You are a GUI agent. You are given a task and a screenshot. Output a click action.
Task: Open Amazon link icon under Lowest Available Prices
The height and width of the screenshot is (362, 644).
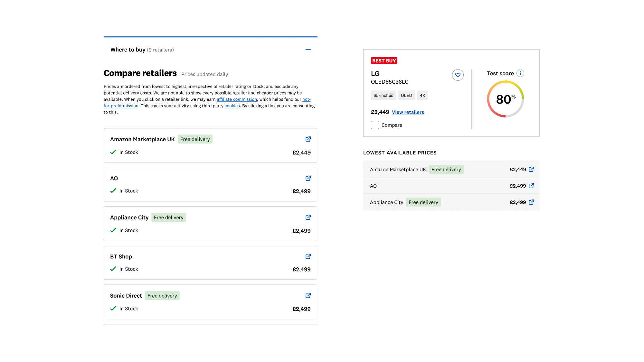[532, 169]
